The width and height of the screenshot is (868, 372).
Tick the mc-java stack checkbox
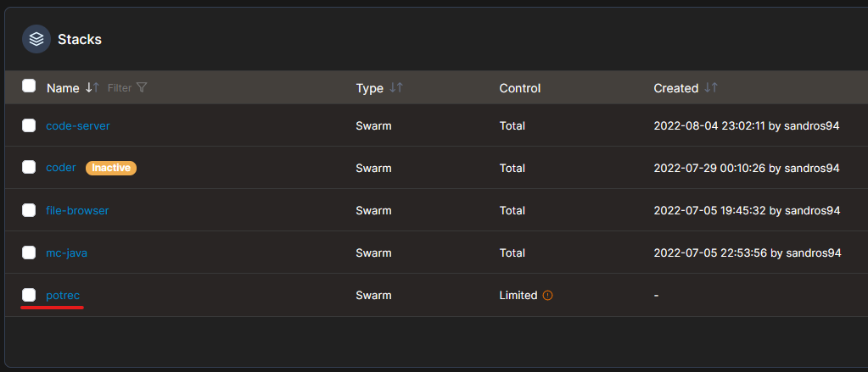[29, 253]
